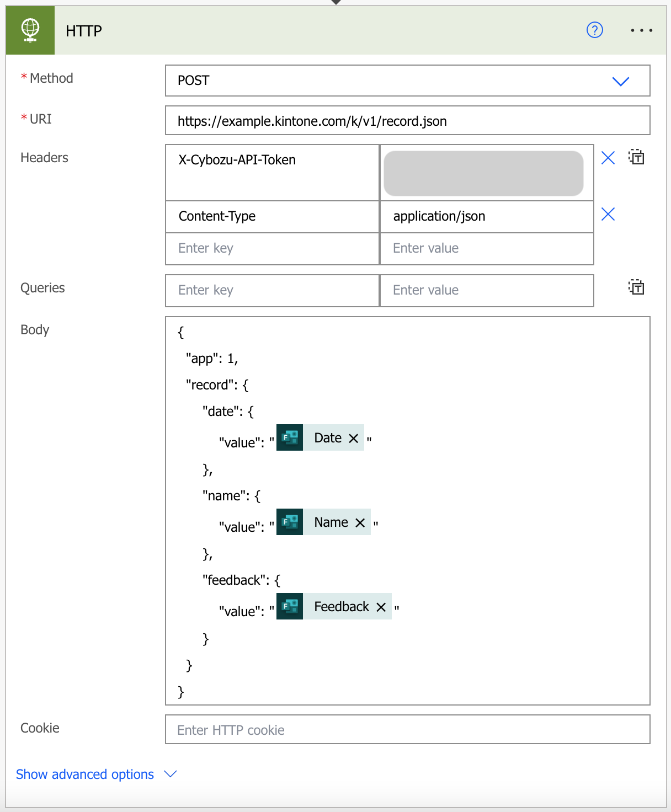Click the URI field with kintone URL
Image resolution: width=671 pixels, height=812 pixels.
pyautogui.click(x=408, y=120)
